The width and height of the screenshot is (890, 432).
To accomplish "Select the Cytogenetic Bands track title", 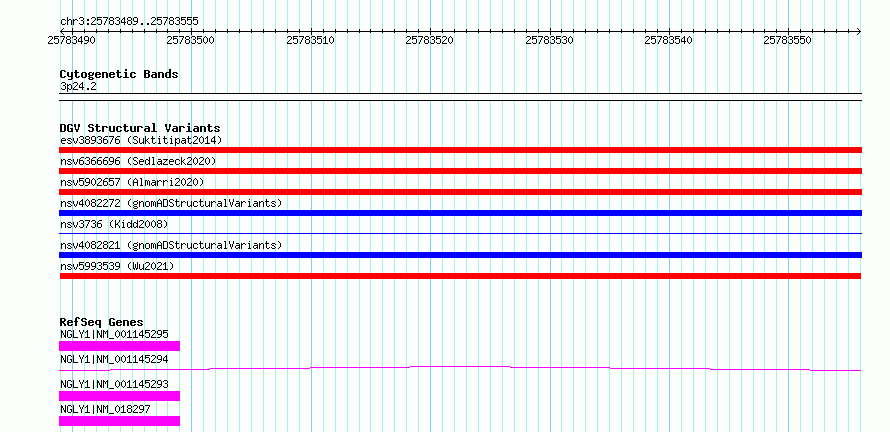I will [x=119, y=74].
